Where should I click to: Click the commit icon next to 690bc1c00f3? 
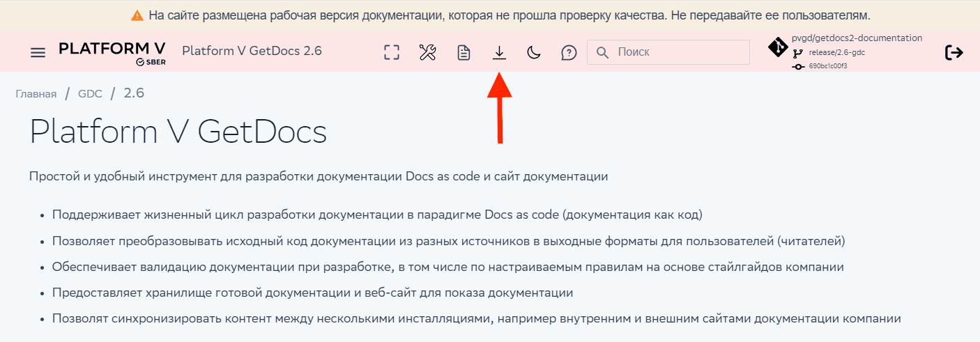click(799, 66)
